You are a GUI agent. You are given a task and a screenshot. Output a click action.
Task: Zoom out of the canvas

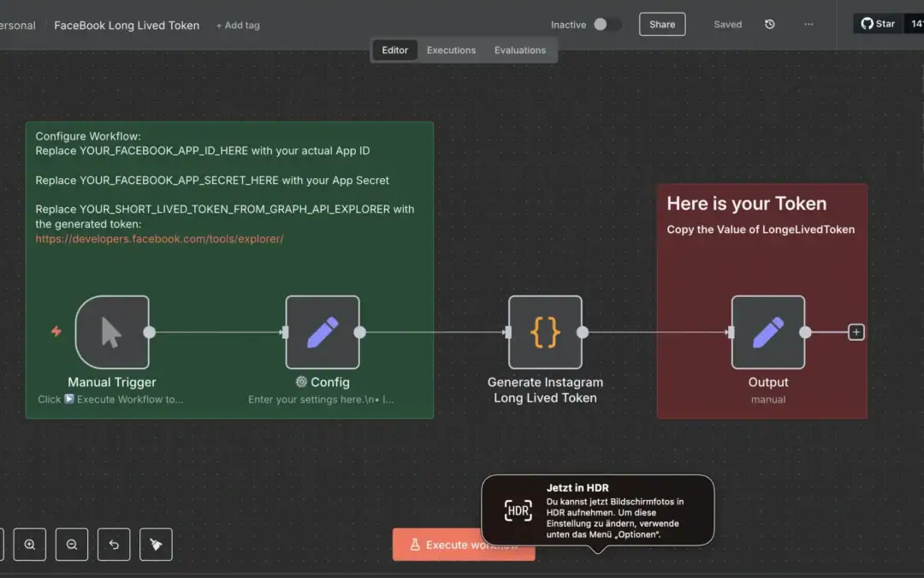pos(72,545)
